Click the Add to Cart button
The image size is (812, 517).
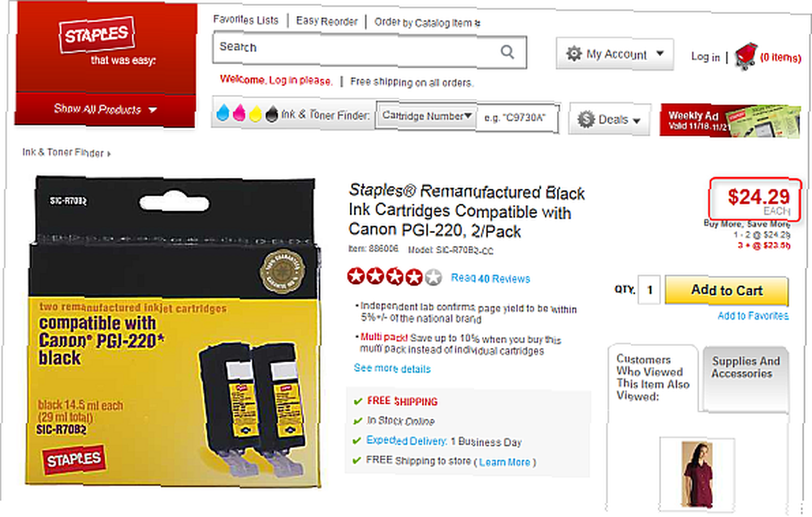727,291
